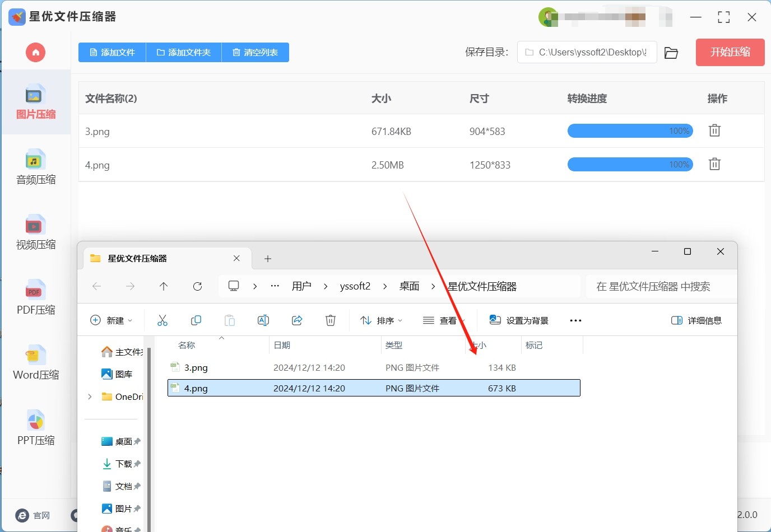
Task: Open a new Explorer tab
Action: [x=268, y=259]
